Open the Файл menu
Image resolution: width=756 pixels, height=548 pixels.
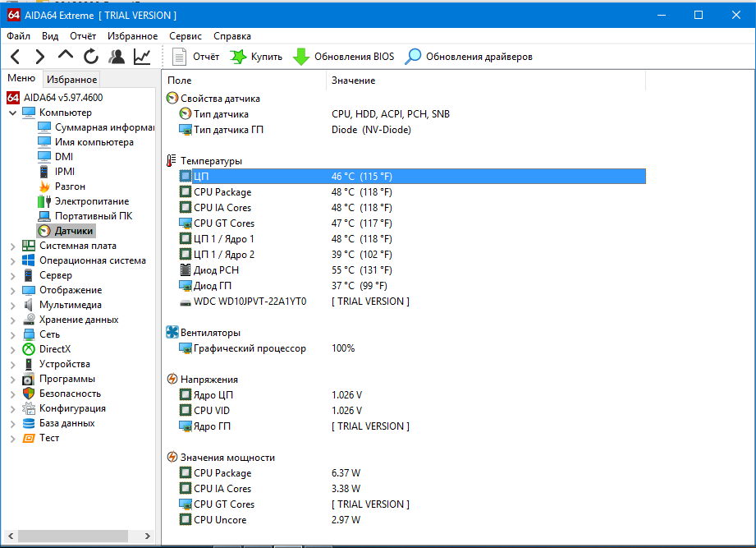tap(18, 36)
